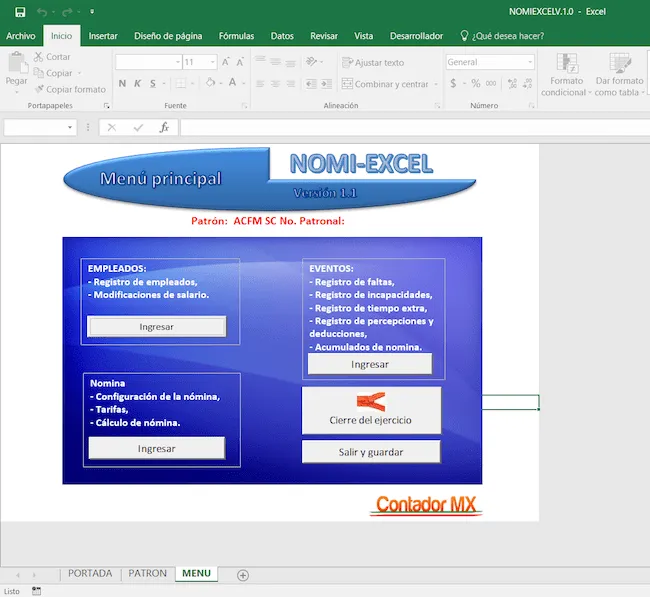Viewport: 650px width, 597px height.
Task: Click the Save icon in title bar
Action: (x=20, y=12)
